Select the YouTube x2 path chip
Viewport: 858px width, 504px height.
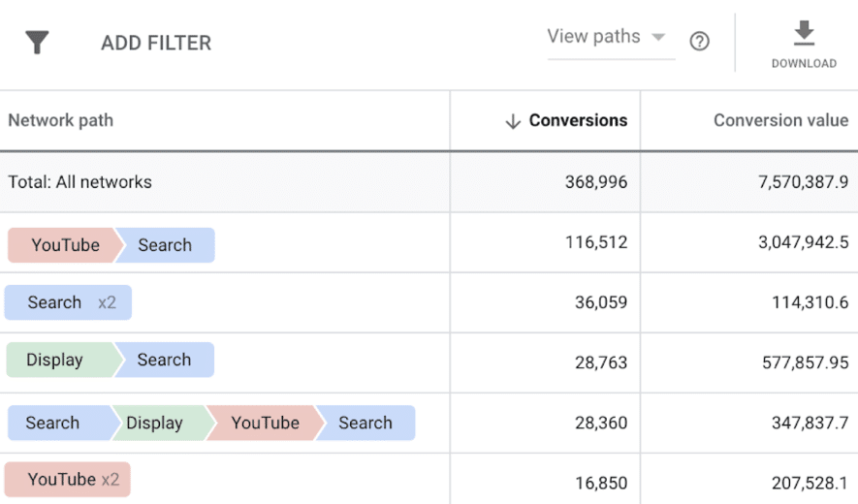coord(68,480)
